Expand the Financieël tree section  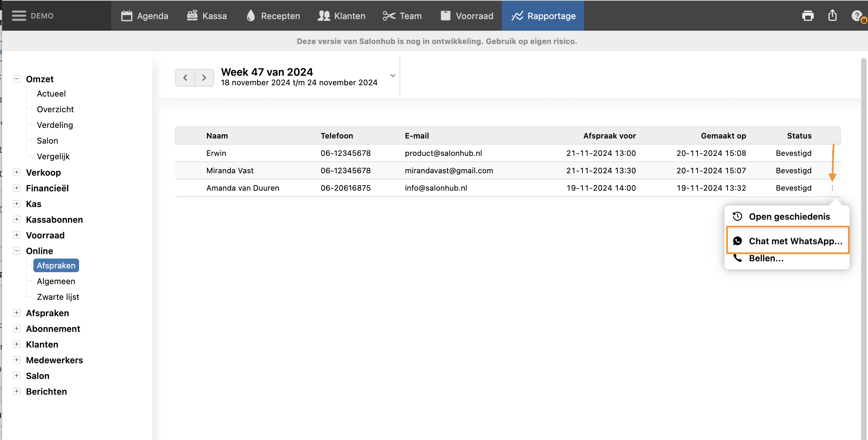(16, 188)
